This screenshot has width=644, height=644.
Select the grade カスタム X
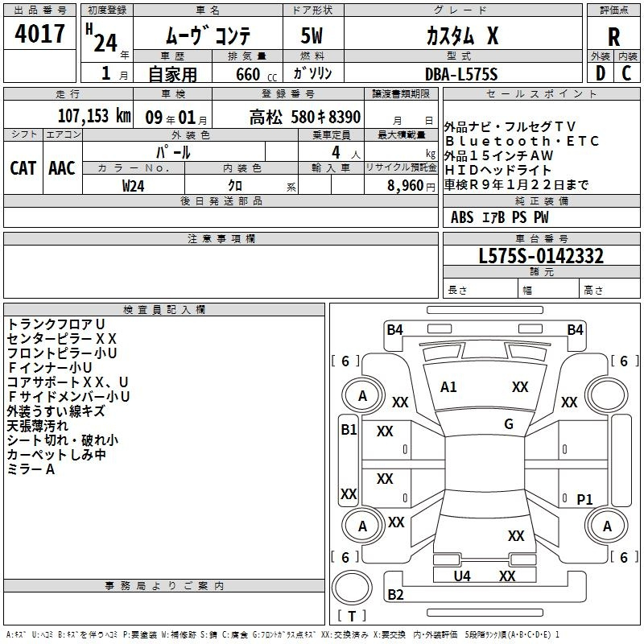(x=462, y=35)
